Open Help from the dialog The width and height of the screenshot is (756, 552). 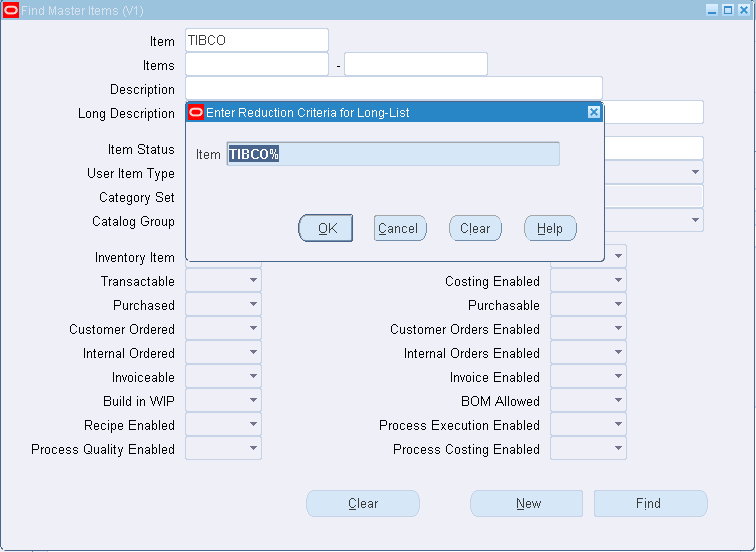click(x=550, y=228)
